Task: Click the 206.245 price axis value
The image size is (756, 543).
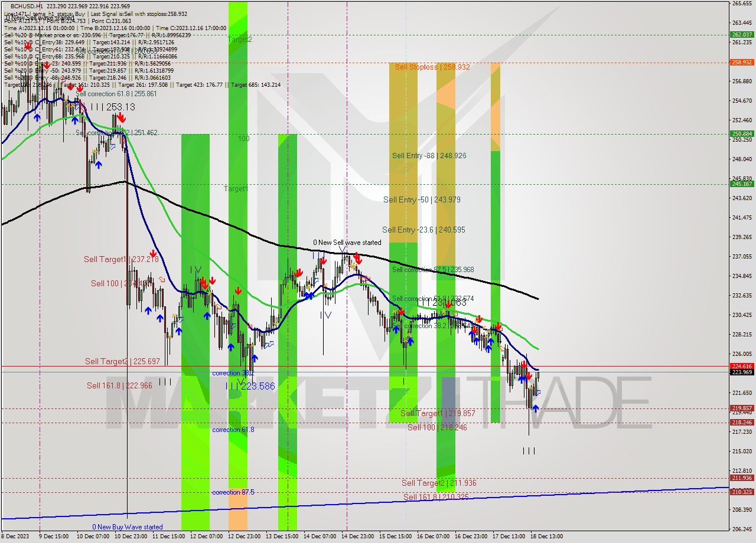Action: click(742, 529)
